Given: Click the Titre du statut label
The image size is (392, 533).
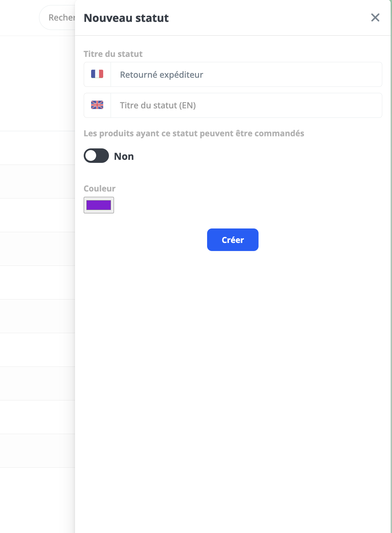Looking at the screenshot, I should click(x=113, y=54).
